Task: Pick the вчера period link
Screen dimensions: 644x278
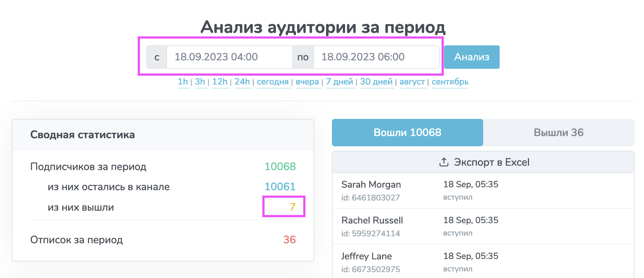Action: pyautogui.click(x=307, y=82)
